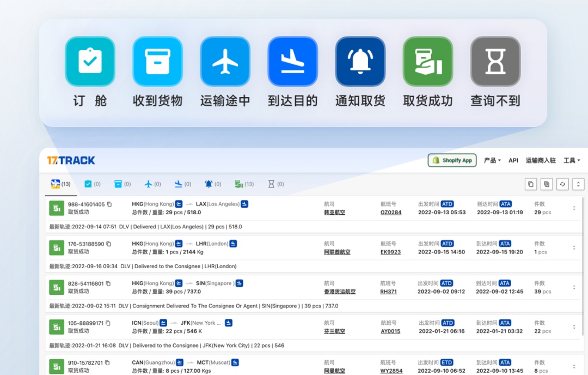
Task: Open flight number RH371 link
Action: (388, 292)
